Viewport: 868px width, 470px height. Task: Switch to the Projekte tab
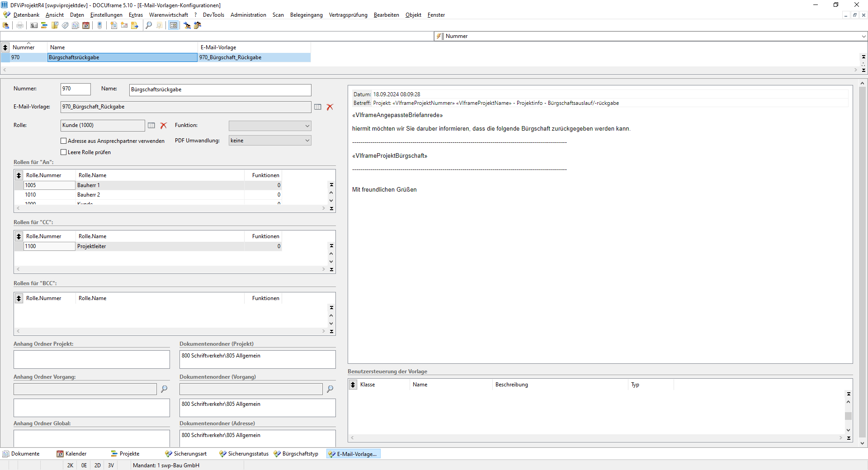click(125, 454)
